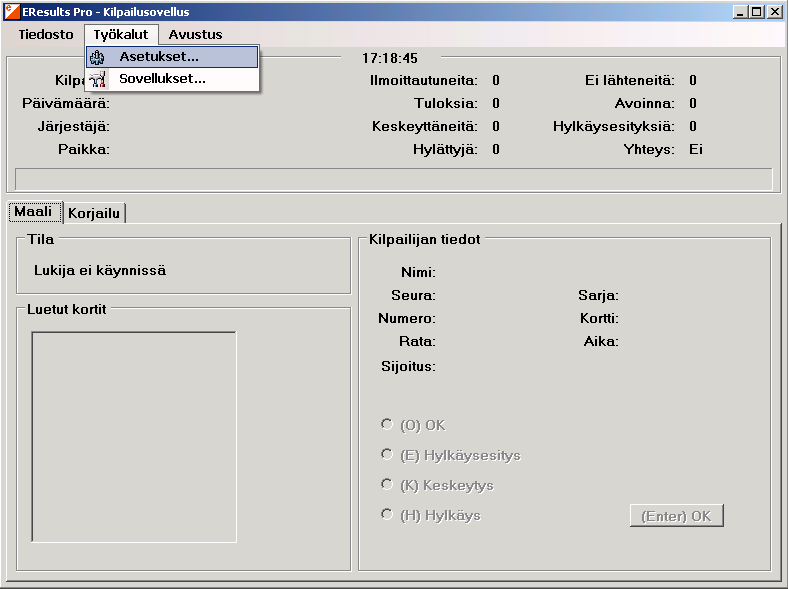Image resolution: width=788 pixels, height=589 pixels.
Task: Click the Sovellukset icon in the menu
Action: point(97,79)
